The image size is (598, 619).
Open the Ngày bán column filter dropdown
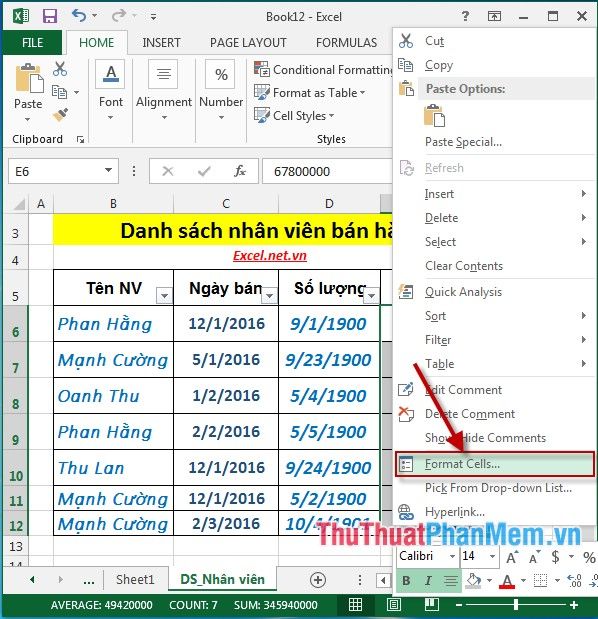click(x=270, y=295)
